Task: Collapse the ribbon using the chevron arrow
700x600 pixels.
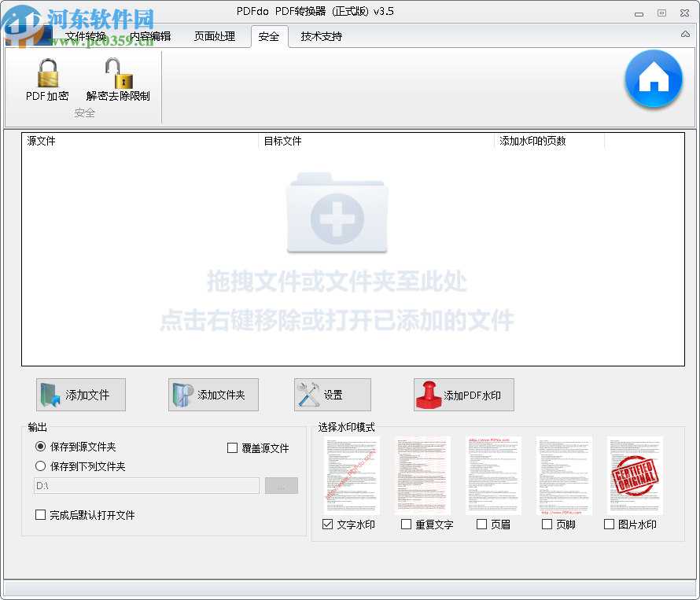Action: [x=683, y=35]
